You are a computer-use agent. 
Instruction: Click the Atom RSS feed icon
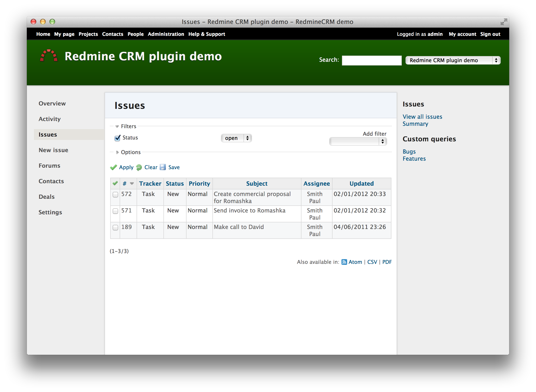(344, 262)
